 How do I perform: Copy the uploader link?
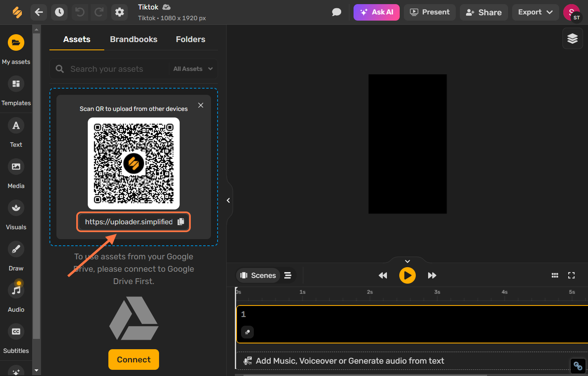coord(181,222)
